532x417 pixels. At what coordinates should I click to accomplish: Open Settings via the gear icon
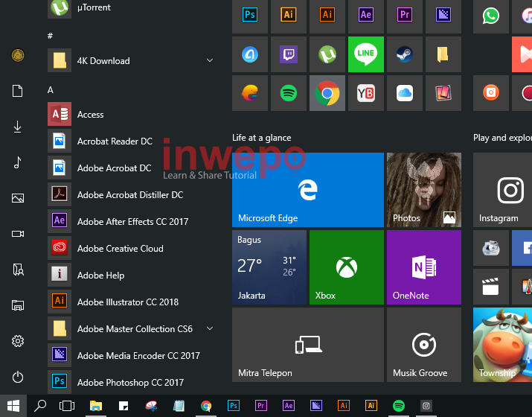(18, 341)
